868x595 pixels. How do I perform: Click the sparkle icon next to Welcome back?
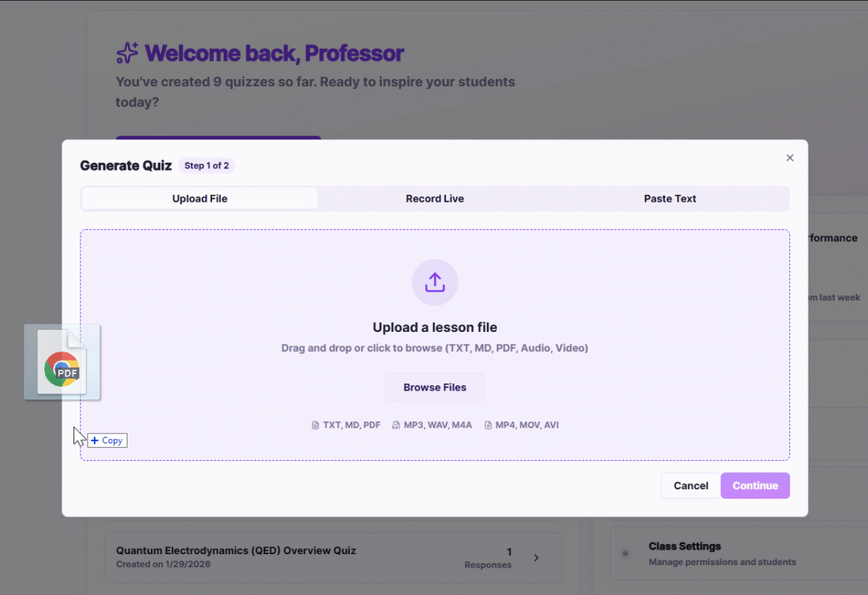pyautogui.click(x=127, y=52)
